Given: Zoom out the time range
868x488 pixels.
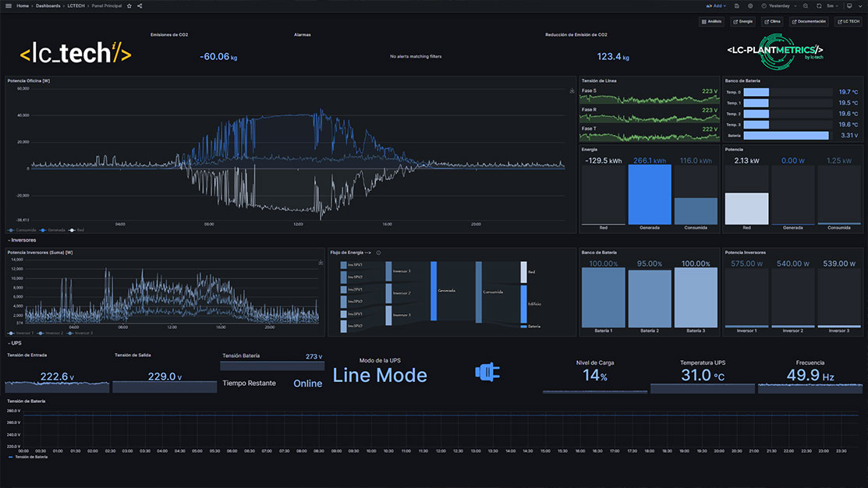Looking at the screenshot, I should 805,5.
